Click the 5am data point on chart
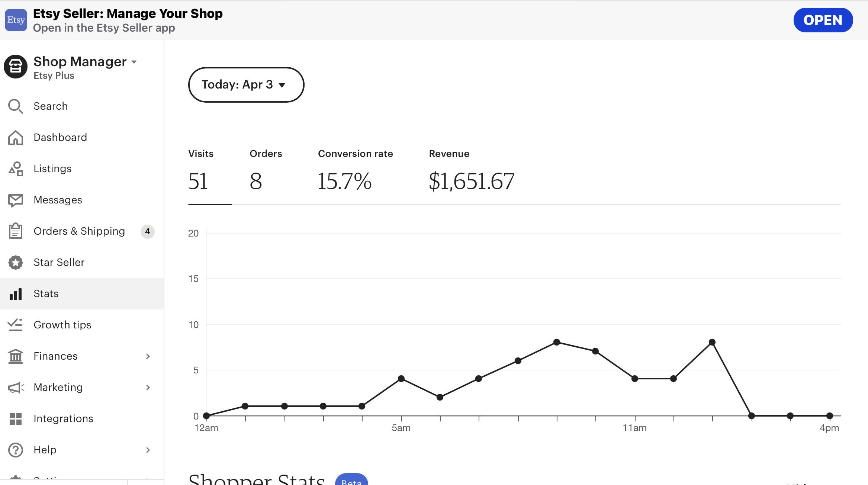 pyautogui.click(x=401, y=379)
